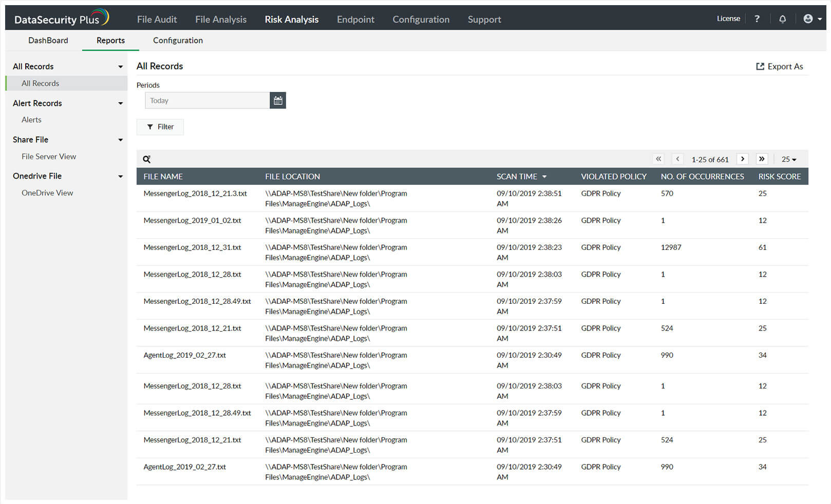Click the RISK SCORE column header
Image resolution: width=831 pixels, height=504 pixels.
[x=780, y=177]
